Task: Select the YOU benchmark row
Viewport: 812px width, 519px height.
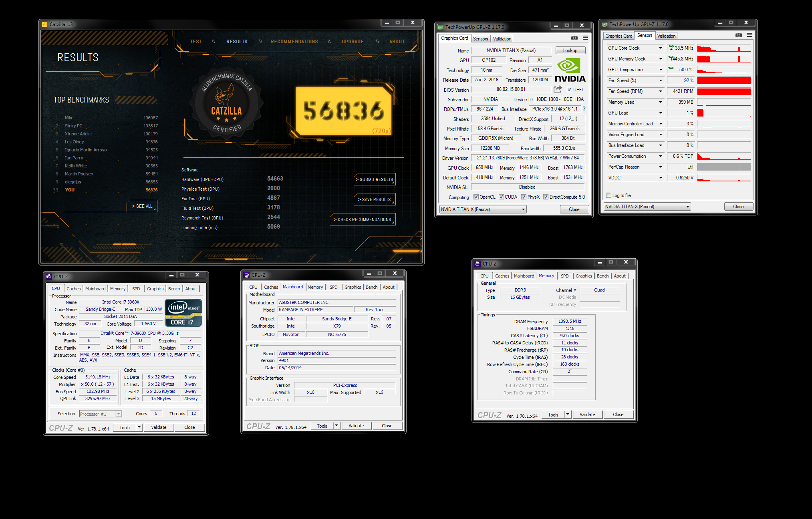Action: tap(107, 190)
